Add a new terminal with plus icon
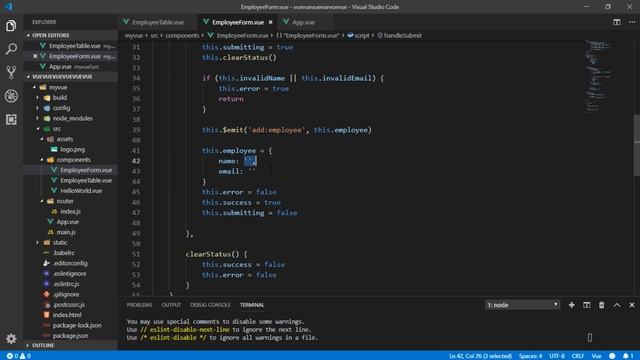This screenshot has height=360, width=640. pyautogui.click(x=571, y=305)
